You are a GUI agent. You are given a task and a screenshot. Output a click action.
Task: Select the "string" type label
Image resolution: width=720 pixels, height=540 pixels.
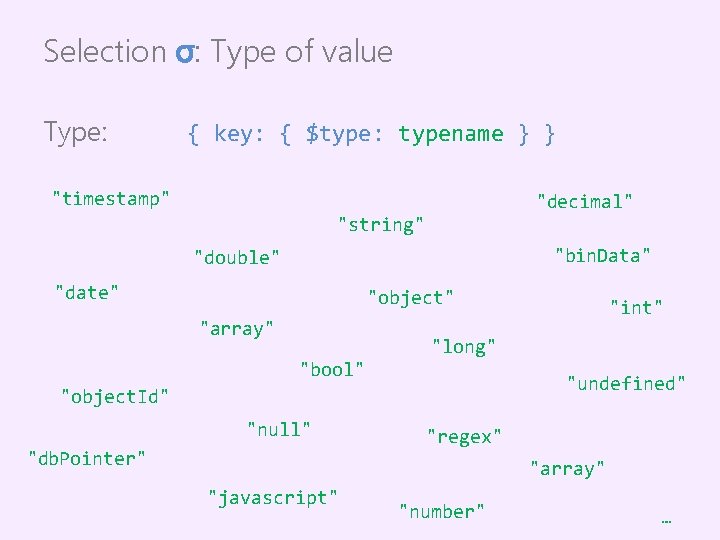tap(381, 224)
